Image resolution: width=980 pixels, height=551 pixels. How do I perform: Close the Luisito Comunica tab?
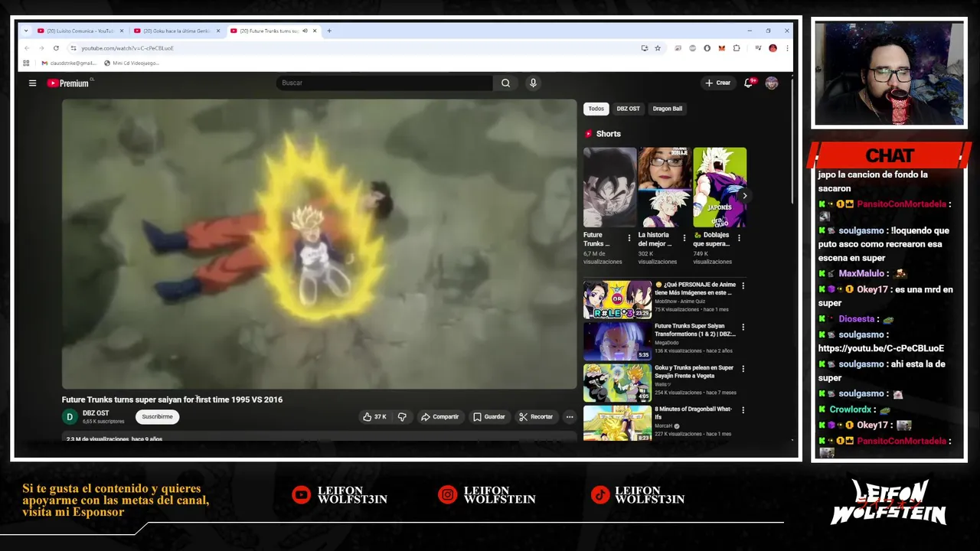point(121,31)
